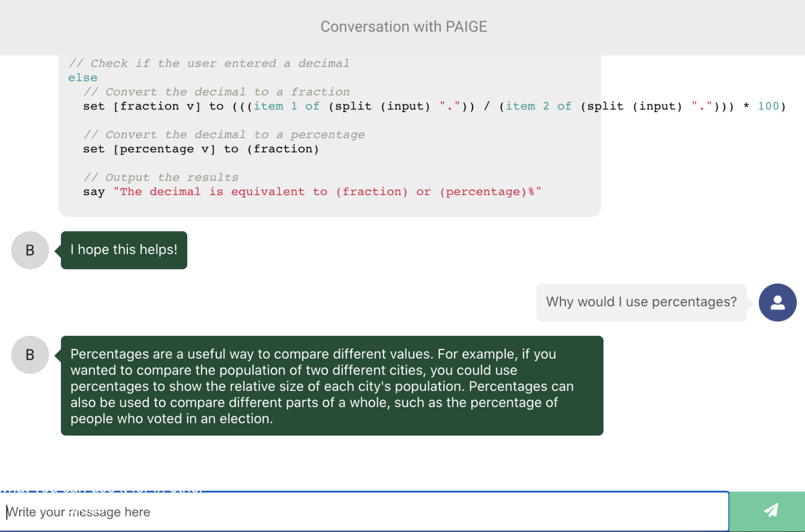The width and height of the screenshot is (805, 532).
Task: Click the green percentages explanation reply bubble
Action: coord(332,386)
